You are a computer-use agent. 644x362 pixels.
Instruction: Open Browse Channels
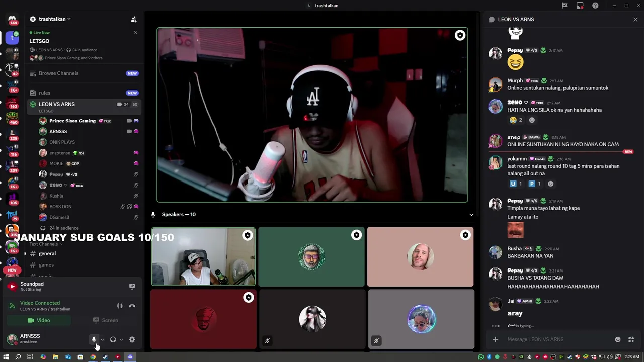[x=83, y=73]
